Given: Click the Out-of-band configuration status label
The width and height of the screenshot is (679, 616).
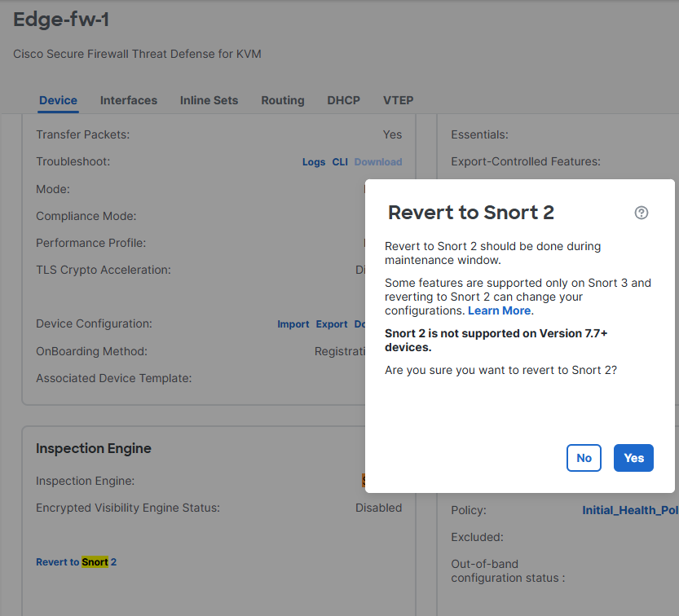Looking at the screenshot, I should coord(508,571).
